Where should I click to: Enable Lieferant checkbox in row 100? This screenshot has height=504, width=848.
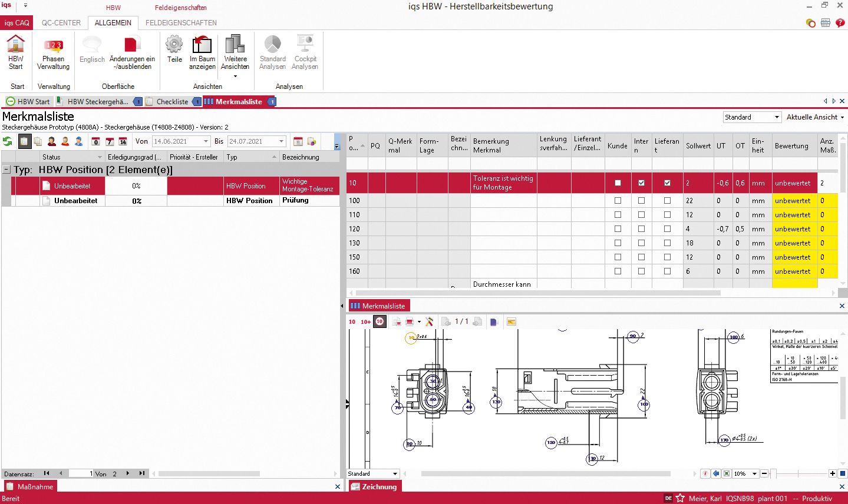tap(667, 201)
